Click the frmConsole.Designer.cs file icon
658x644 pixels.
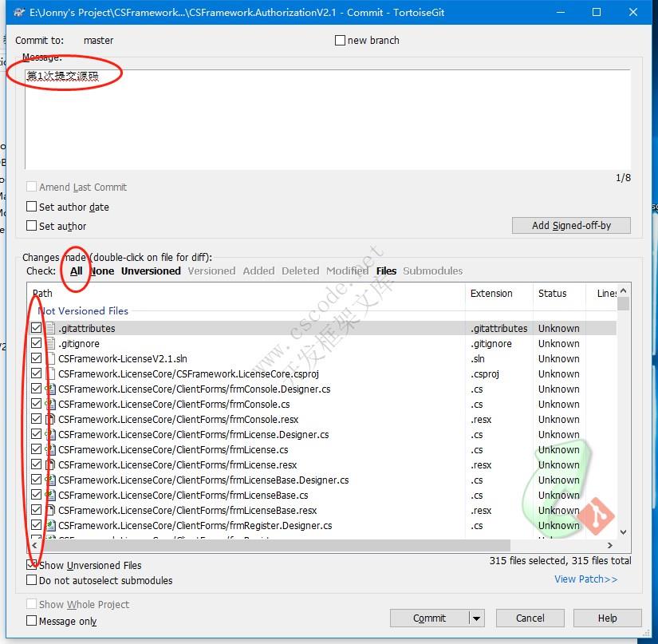50,389
